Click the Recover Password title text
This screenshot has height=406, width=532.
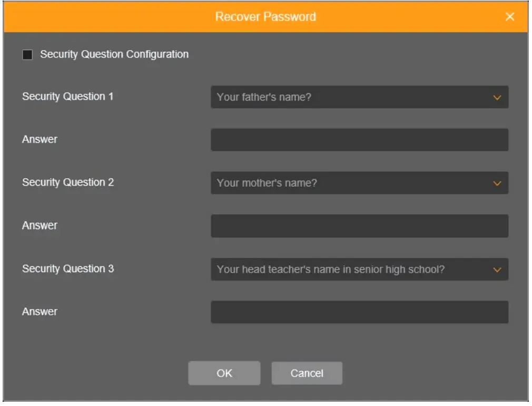click(265, 17)
